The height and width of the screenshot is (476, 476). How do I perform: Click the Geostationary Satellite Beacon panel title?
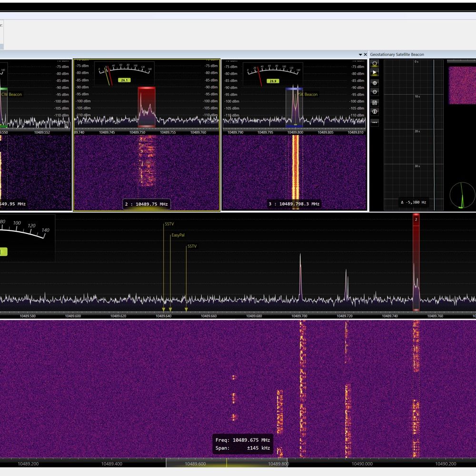[397, 55]
